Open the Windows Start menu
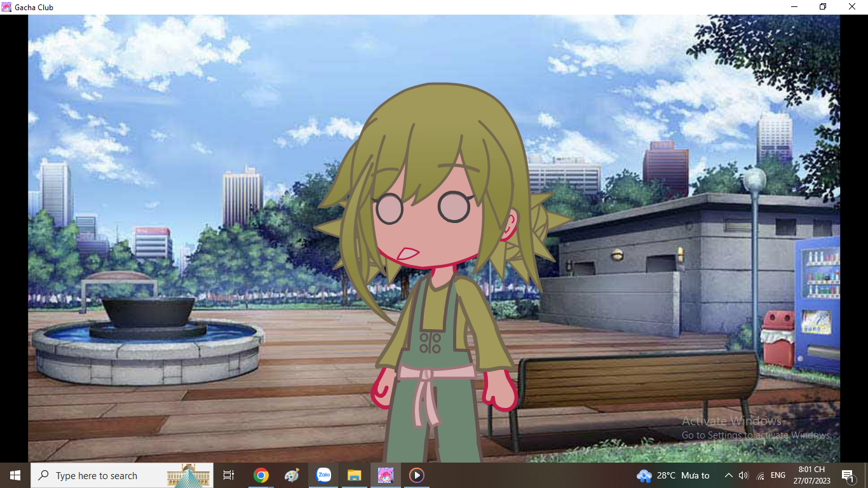This screenshot has width=868, height=488. click(x=15, y=475)
